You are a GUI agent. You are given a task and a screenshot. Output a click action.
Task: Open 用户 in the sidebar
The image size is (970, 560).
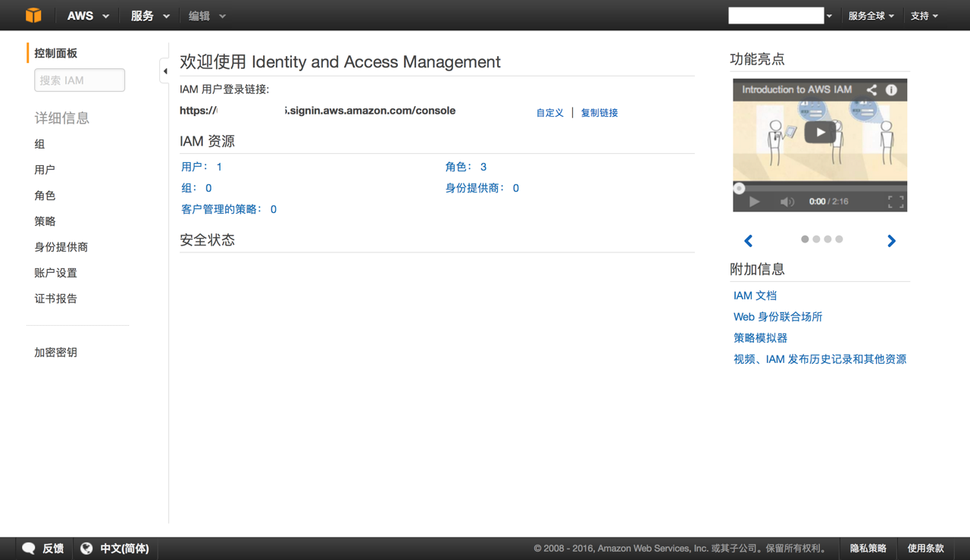[45, 170]
